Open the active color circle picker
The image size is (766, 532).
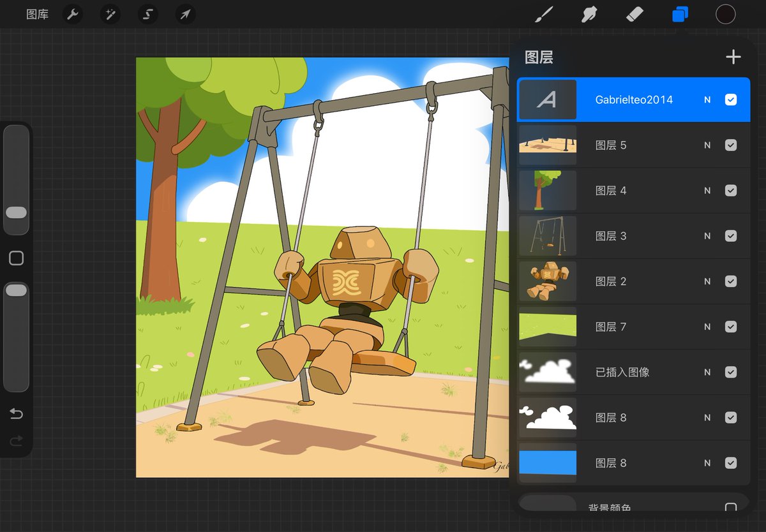click(726, 14)
